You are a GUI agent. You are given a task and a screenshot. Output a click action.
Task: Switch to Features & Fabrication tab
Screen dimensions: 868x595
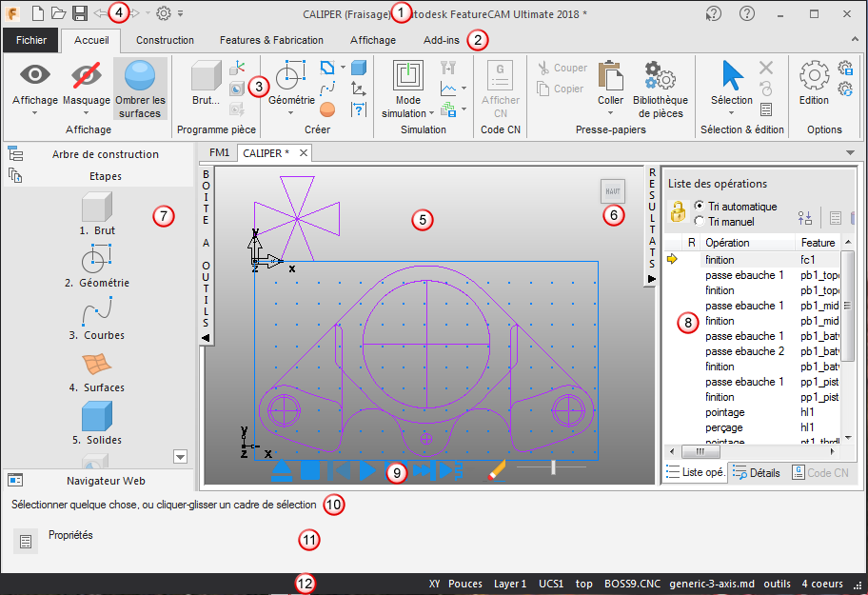[x=271, y=40]
